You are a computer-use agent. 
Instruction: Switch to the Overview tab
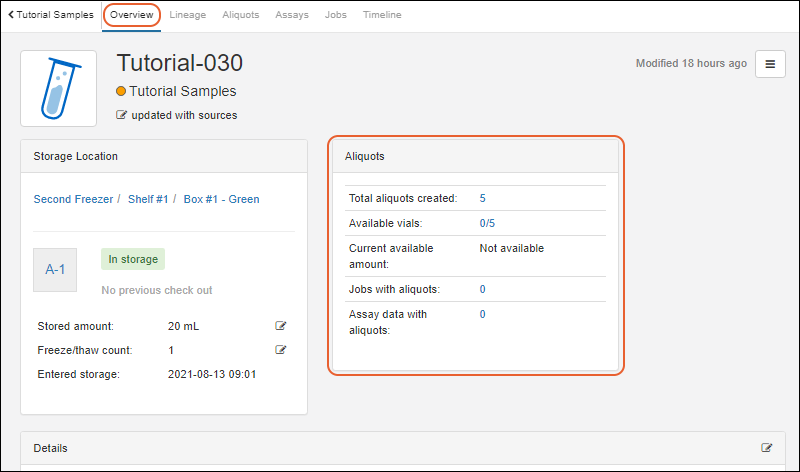click(131, 15)
